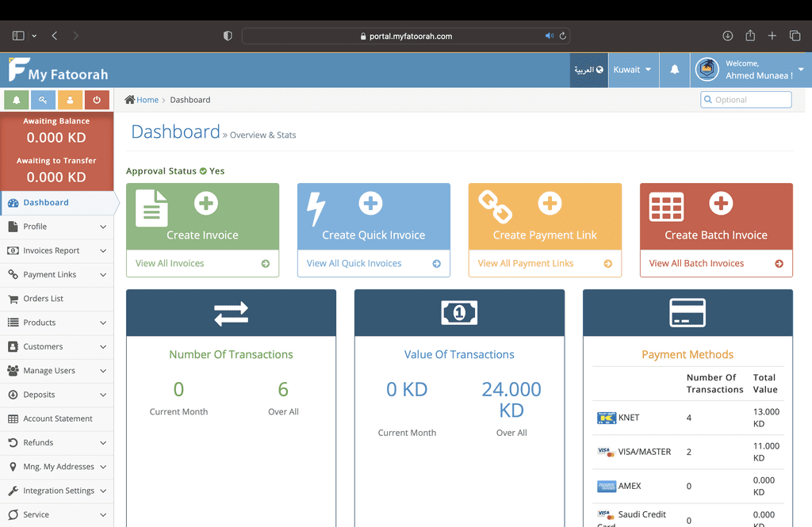Click the plus icon on Create Invoice card
The width and height of the screenshot is (812, 527).
coord(206,203)
